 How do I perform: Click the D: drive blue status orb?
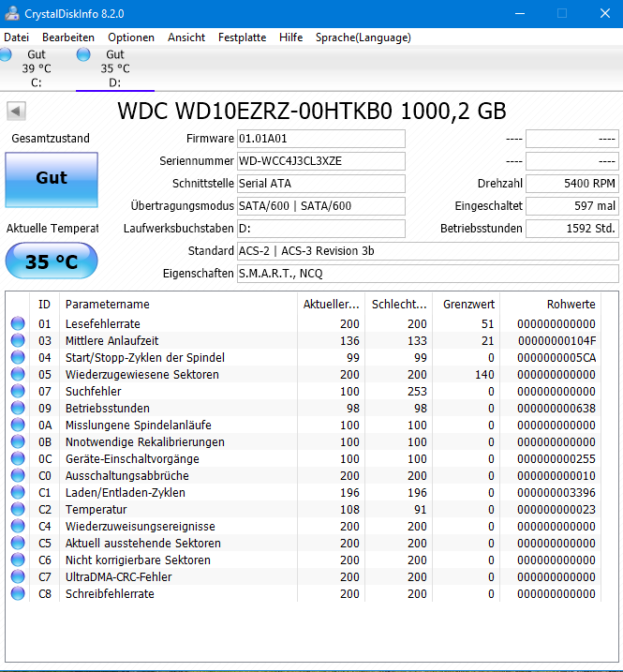[83, 54]
